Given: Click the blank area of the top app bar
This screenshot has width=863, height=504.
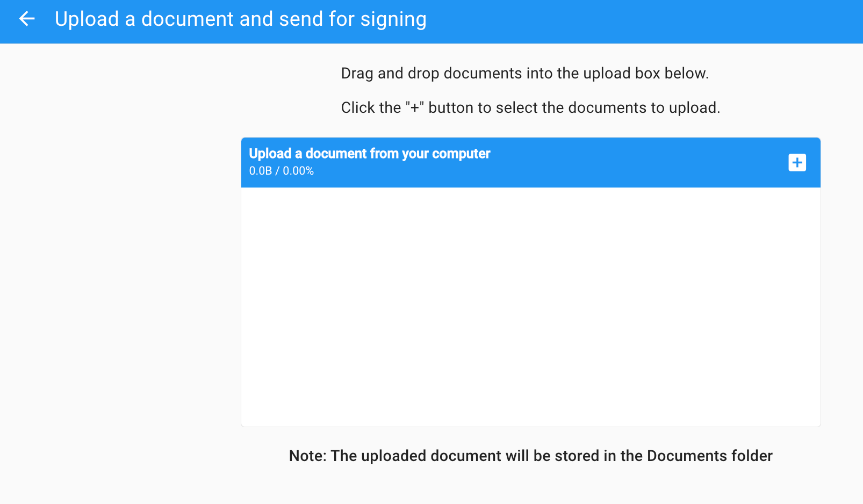Looking at the screenshot, I should [645, 21].
